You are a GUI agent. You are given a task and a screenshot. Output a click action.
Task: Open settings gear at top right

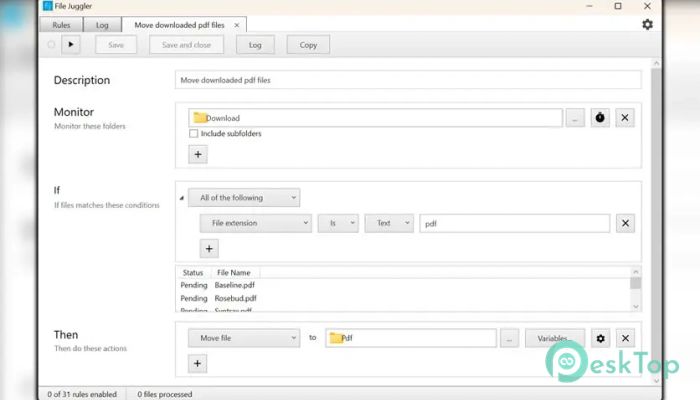point(647,25)
